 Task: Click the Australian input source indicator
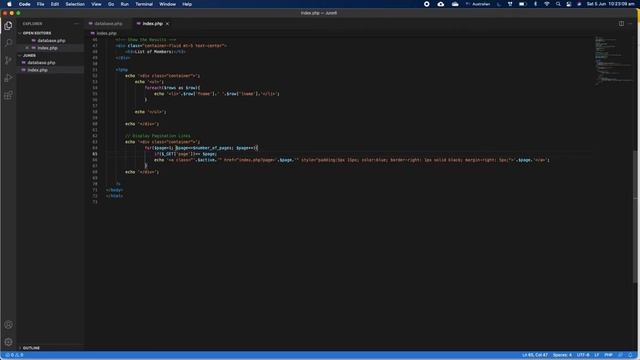(478, 4)
